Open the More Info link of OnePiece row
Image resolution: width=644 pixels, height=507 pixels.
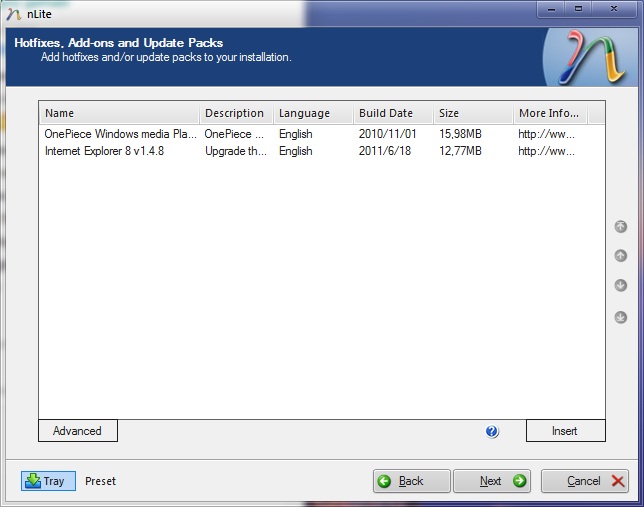point(546,134)
